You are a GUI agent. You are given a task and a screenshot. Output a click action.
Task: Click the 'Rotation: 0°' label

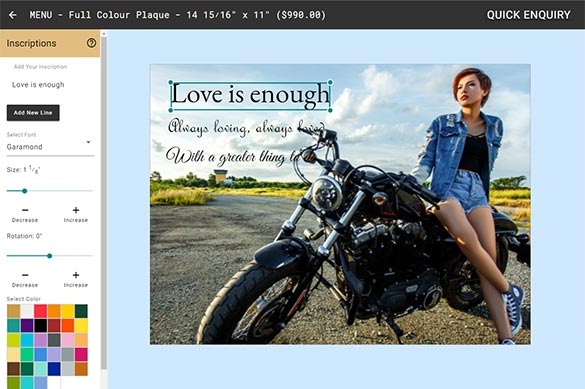24,236
